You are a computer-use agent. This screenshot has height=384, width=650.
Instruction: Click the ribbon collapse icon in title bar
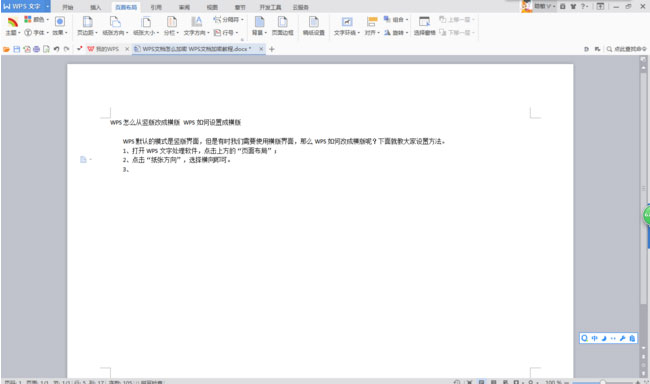tap(600, 6)
